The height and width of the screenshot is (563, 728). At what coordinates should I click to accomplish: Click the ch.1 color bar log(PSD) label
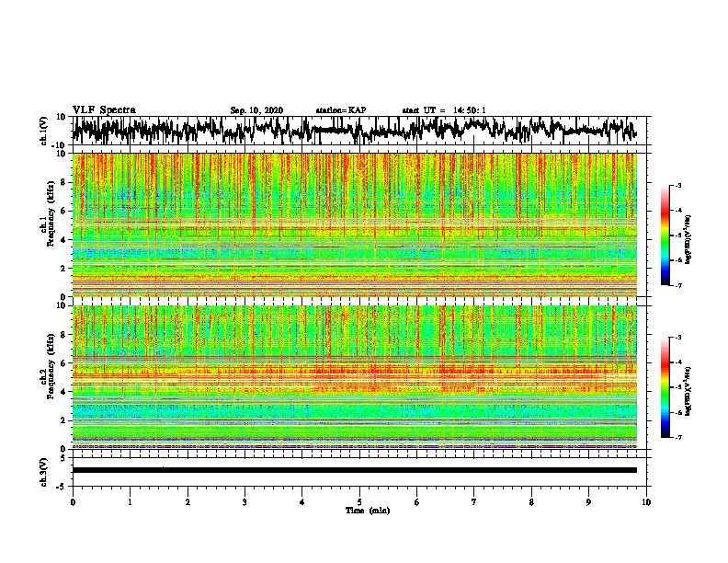click(688, 239)
